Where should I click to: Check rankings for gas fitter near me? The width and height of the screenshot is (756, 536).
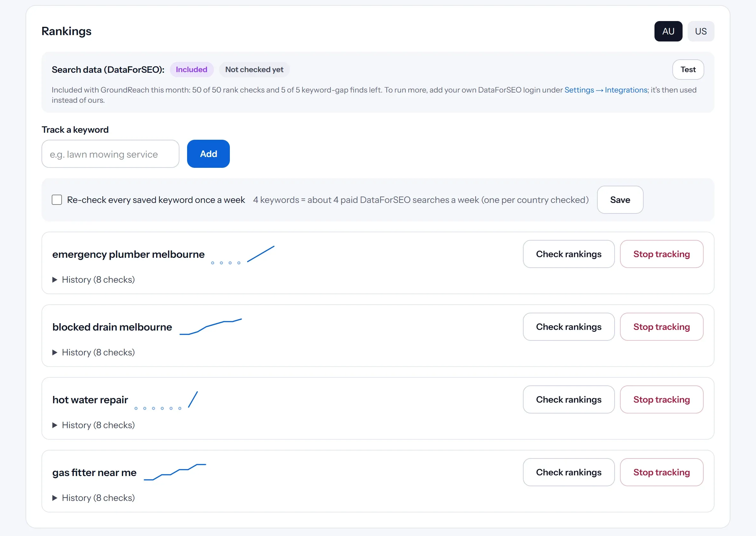tap(569, 472)
